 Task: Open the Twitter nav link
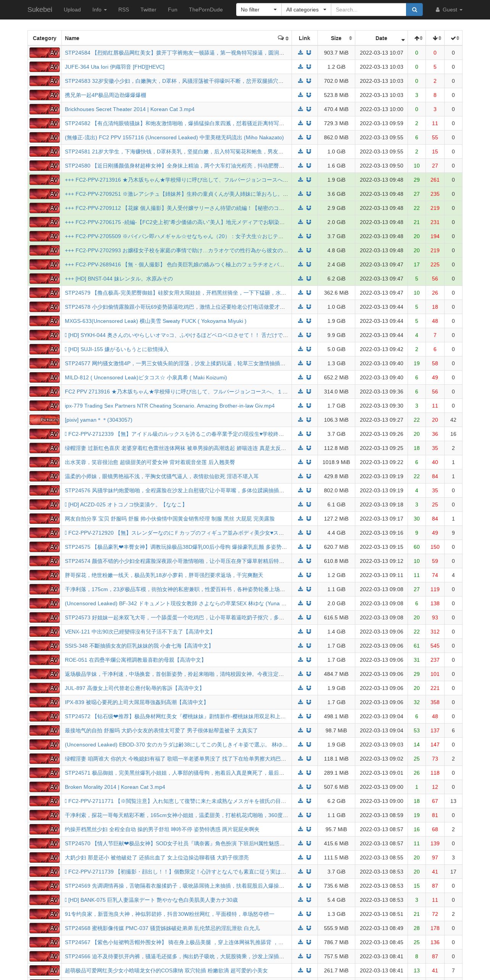click(x=148, y=10)
